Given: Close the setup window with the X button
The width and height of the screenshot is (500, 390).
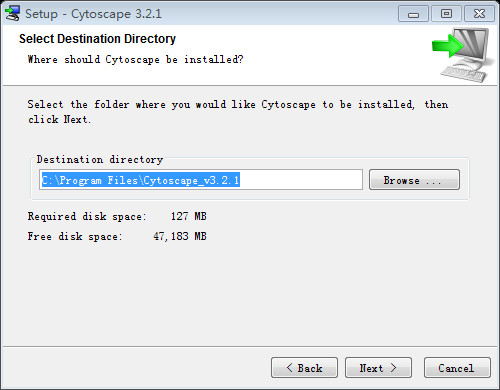Looking at the screenshot, I should 479,14.
